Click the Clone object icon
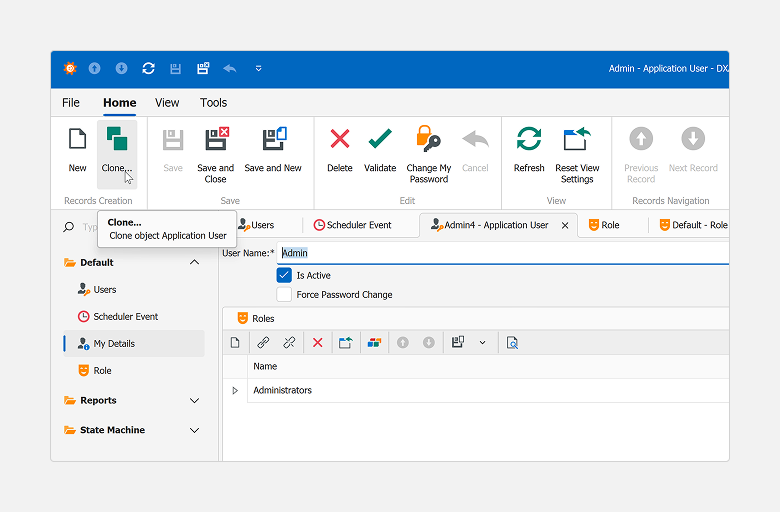Image resolution: width=780 pixels, height=512 pixels. [117, 140]
